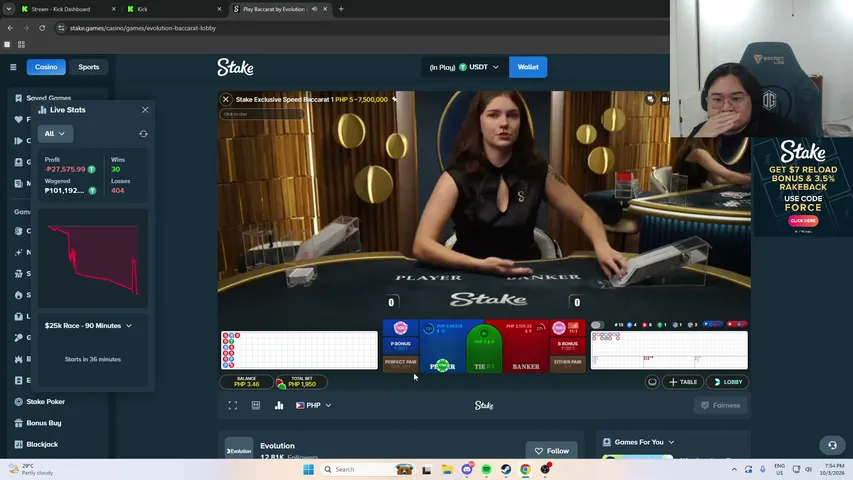Select the pink 100 chip above P BONUS

pos(400,328)
